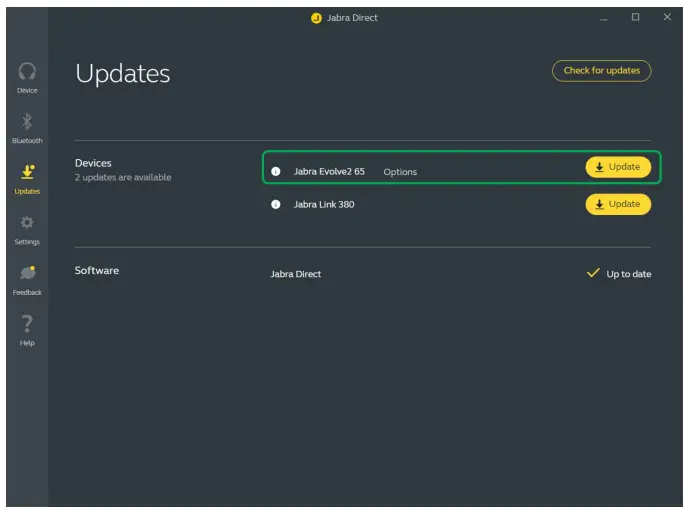
Task: Click info icon beside Jabra Link 380
Action: (x=276, y=204)
